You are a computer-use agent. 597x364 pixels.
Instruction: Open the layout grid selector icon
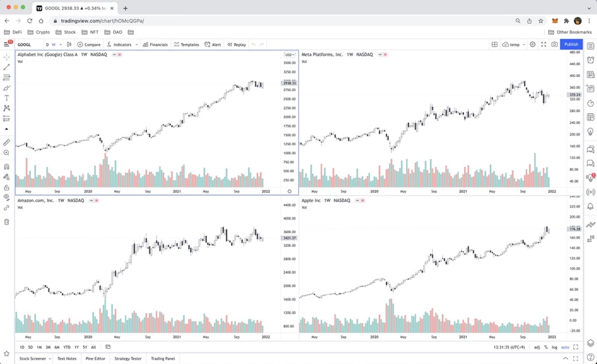click(494, 45)
